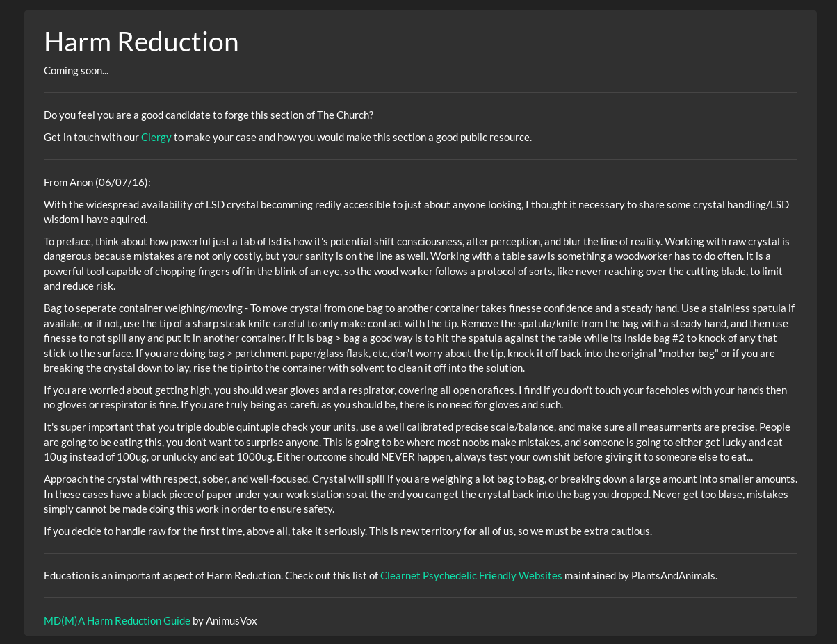Click paragraph starting 'Approach the crystal with respect'

pos(421,494)
